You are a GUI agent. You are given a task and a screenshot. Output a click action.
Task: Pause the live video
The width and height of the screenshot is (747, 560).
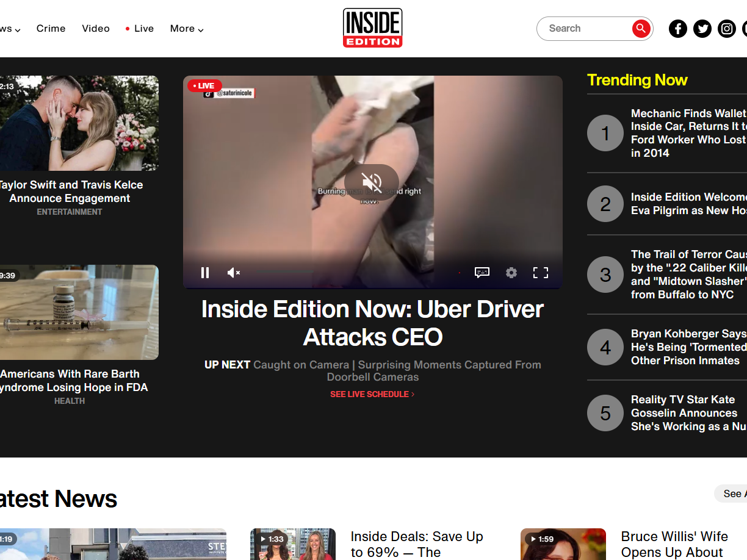coord(205,273)
